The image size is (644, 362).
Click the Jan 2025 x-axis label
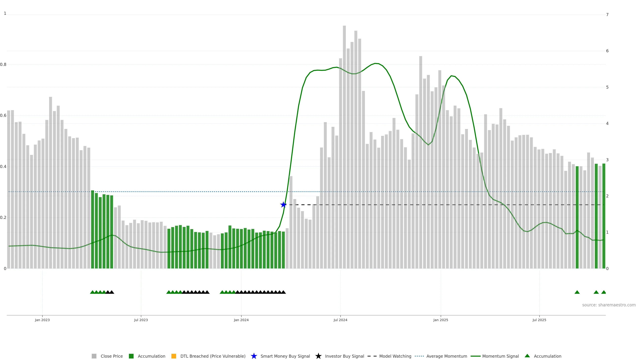coord(441,320)
